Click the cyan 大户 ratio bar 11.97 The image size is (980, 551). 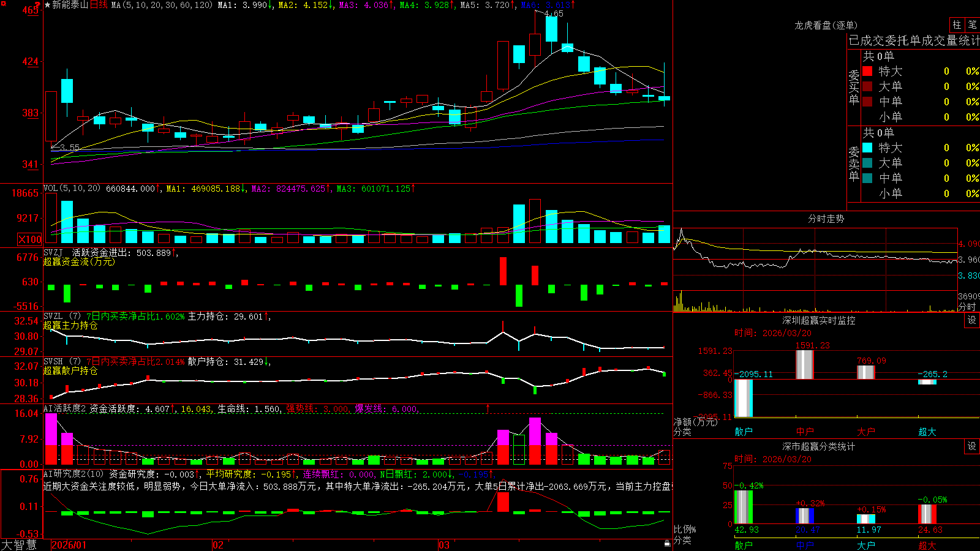(866, 519)
